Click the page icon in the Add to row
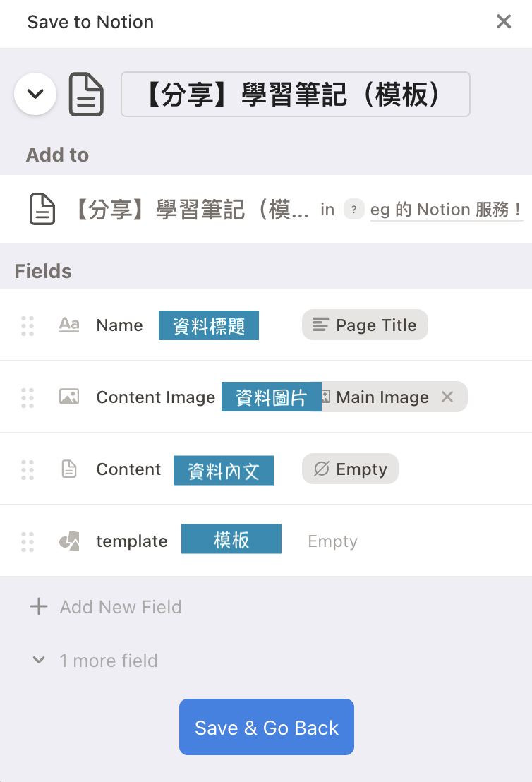This screenshot has width=532, height=782. (x=42, y=209)
